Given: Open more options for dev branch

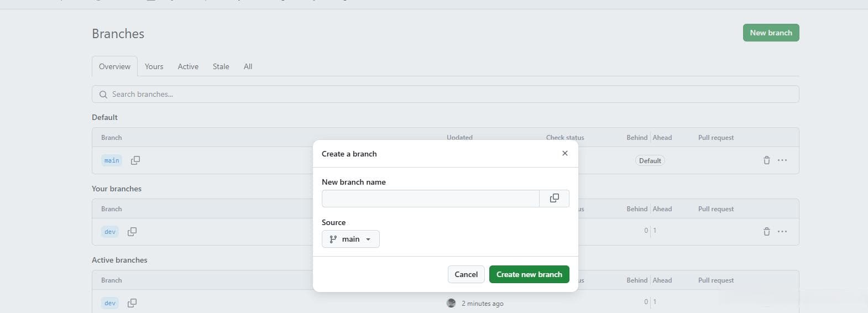Looking at the screenshot, I should (782, 232).
